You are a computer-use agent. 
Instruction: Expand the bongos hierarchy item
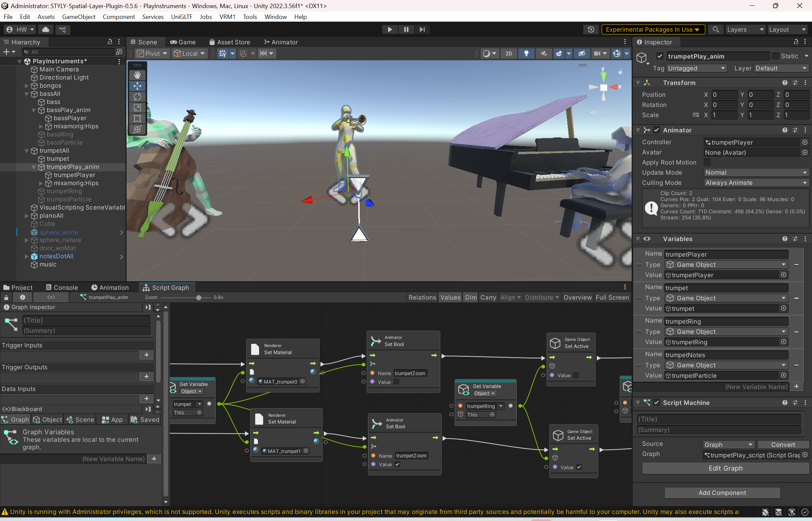[x=27, y=86]
